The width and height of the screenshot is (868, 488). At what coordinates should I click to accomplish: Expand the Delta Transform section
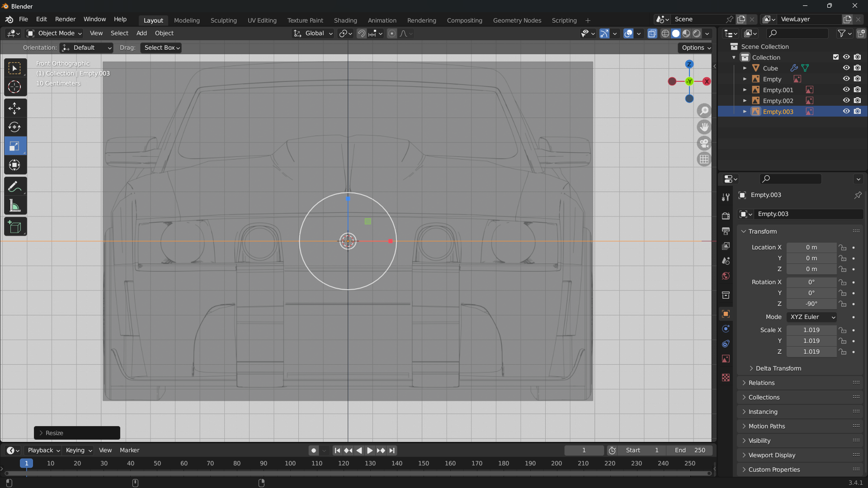(778, 368)
